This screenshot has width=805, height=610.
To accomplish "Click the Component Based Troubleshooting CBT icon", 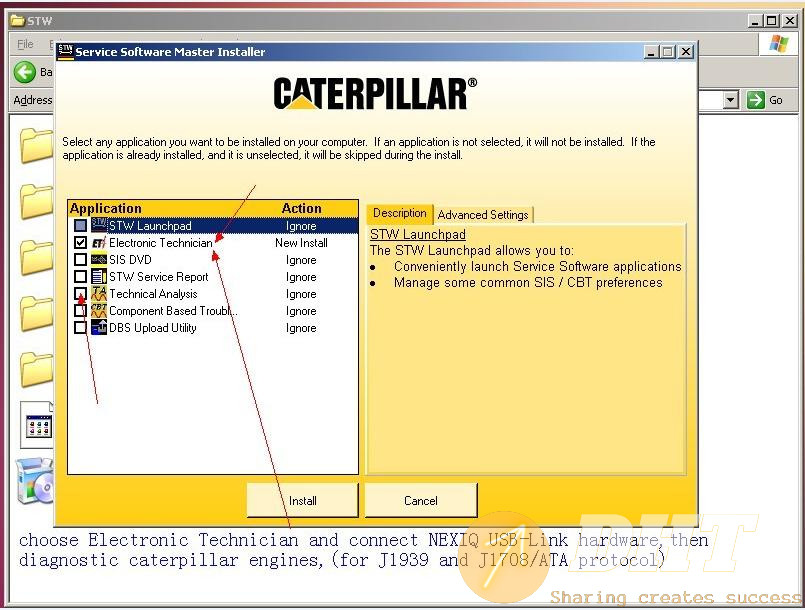I will [x=99, y=311].
